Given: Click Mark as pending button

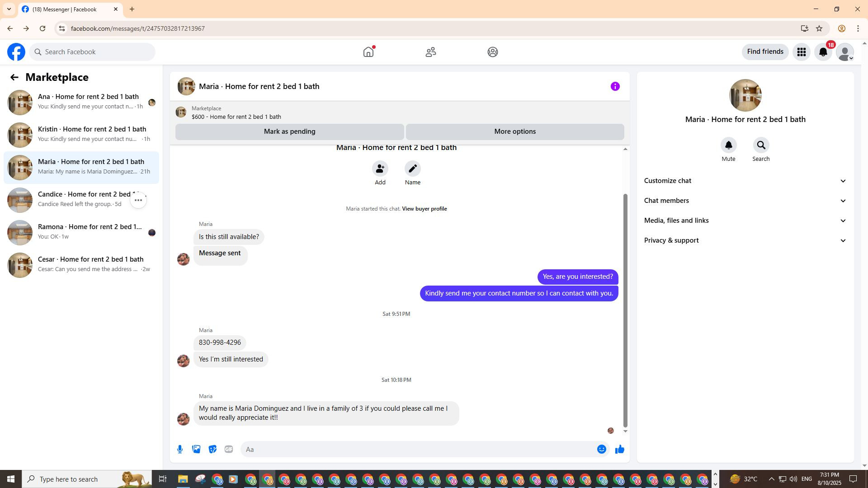Looking at the screenshot, I should pyautogui.click(x=289, y=131).
